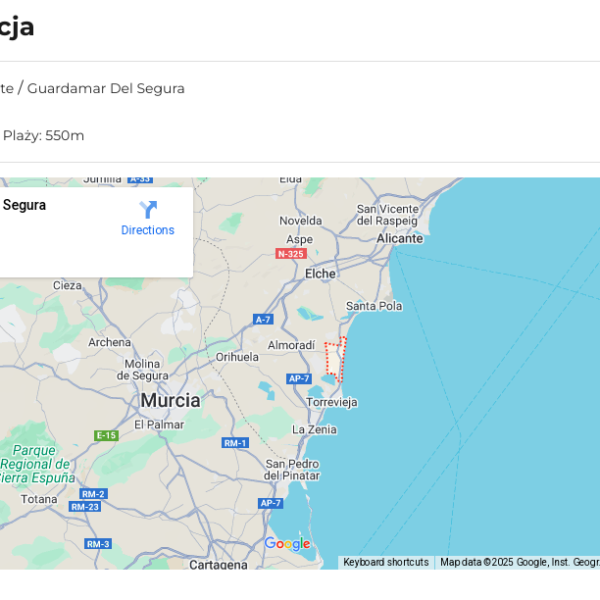This screenshot has width=600, height=600.
Task: Click the N-325 road shield
Action: click(x=291, y=254)
